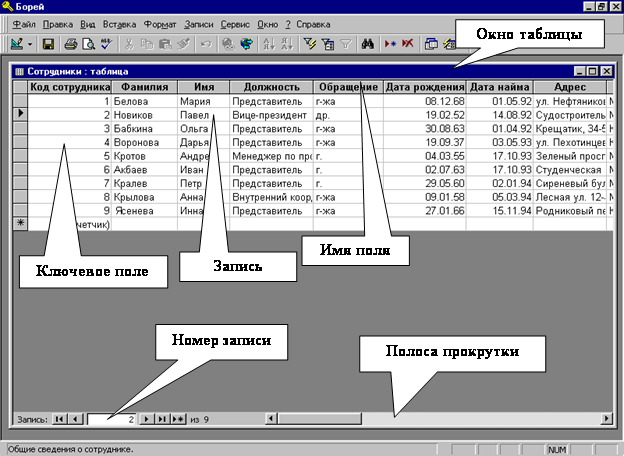Select the Фамилия column header

144,87
